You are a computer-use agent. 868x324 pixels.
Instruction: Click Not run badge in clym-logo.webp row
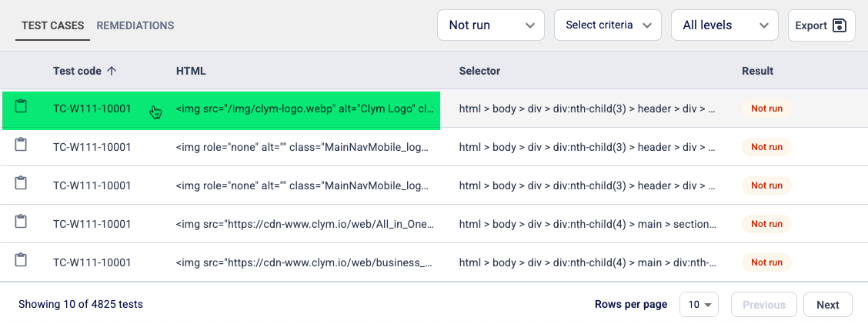(766, 109)
